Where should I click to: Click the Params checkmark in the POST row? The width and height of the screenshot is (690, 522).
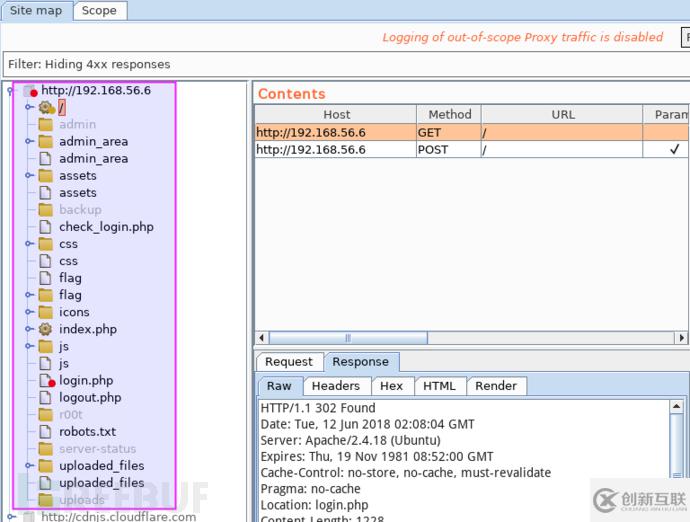click(x=674, y=150)
